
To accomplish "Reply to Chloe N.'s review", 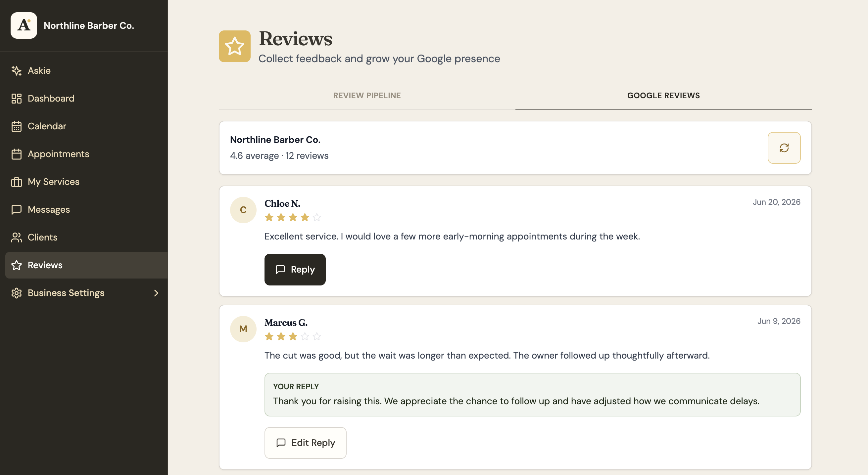I will [x=295, y=270].
